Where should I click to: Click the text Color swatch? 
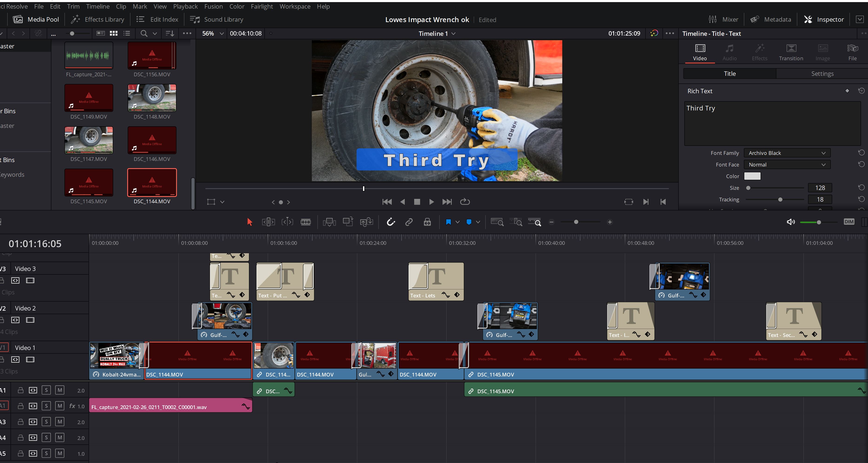pos(752,176)
